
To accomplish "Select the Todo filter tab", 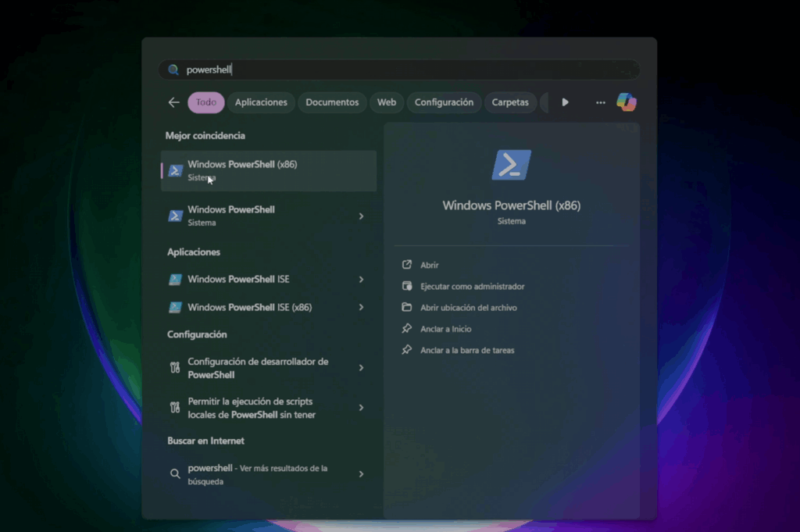I will 206,102.
